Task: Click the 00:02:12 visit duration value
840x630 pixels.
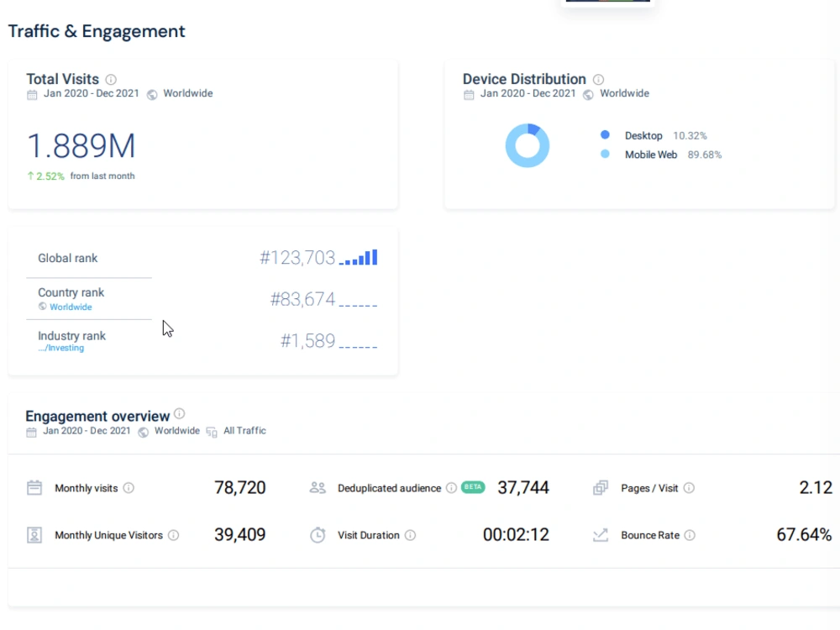Action: tap(517, 534)
